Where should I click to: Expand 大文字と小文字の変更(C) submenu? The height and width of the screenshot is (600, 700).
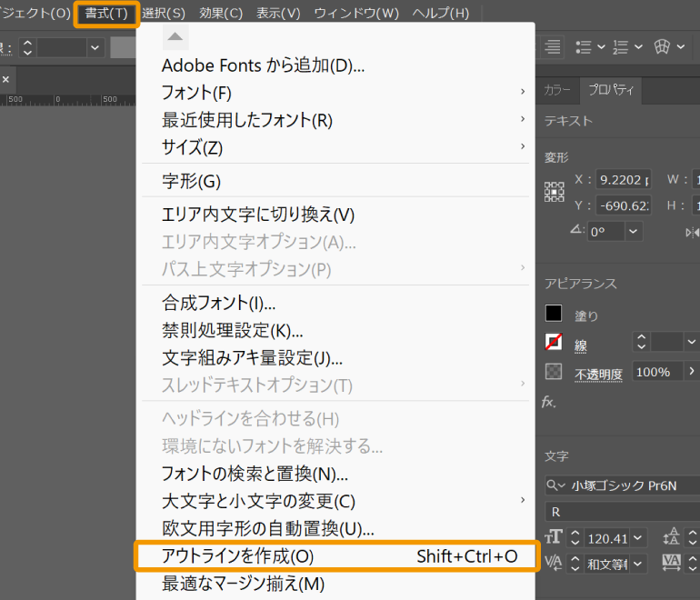point(335,501)
